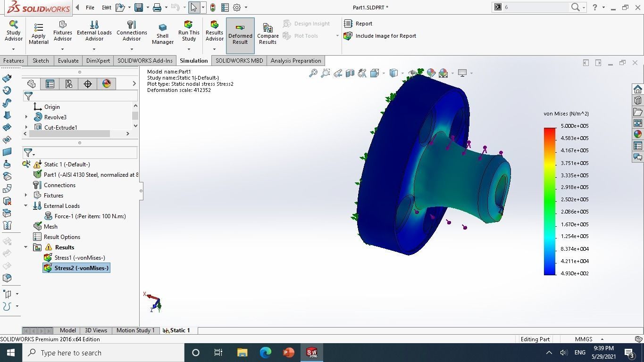Open the DimXpertManager crosshair tab
The width and height of the screenshot is (644, 362).
(88, 84)
